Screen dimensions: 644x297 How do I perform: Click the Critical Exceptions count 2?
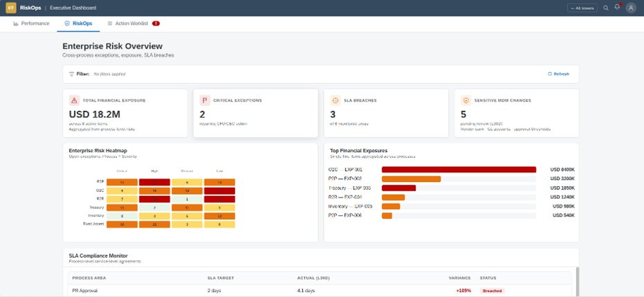202,114
